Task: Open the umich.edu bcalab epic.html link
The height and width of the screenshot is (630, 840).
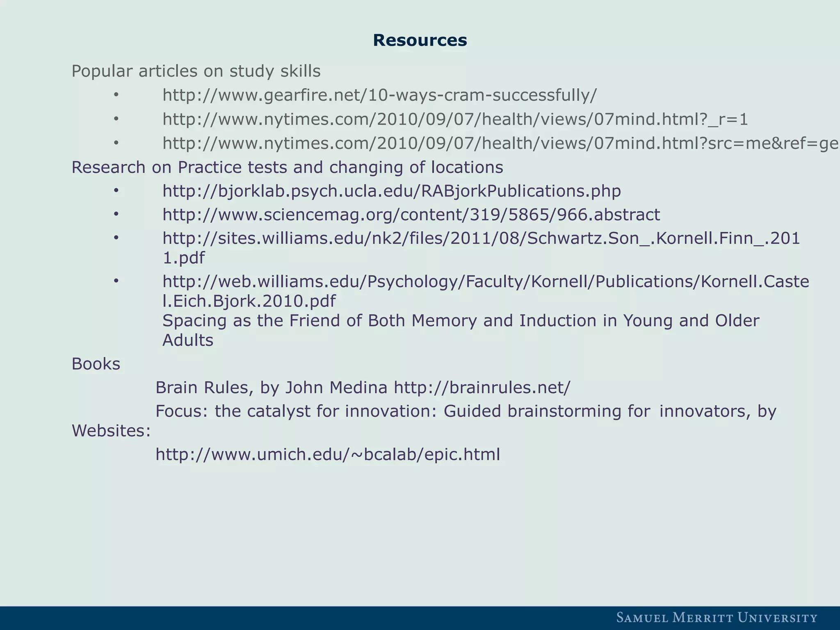Action: (328, 454)
